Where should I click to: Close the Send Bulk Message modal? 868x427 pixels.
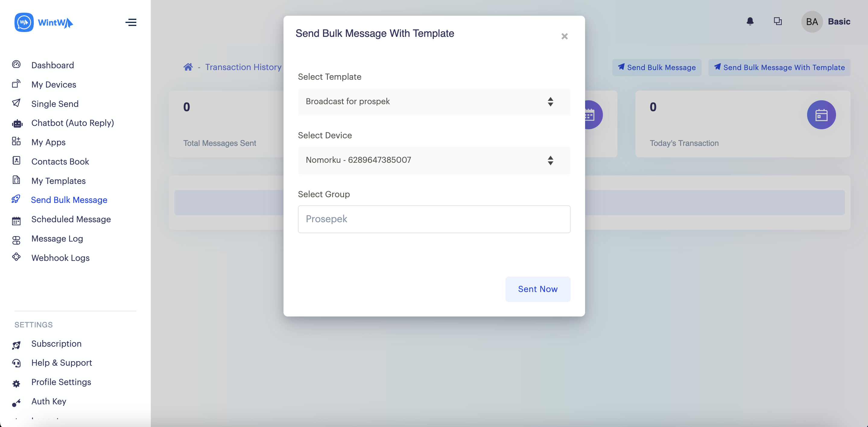[564, 36]
